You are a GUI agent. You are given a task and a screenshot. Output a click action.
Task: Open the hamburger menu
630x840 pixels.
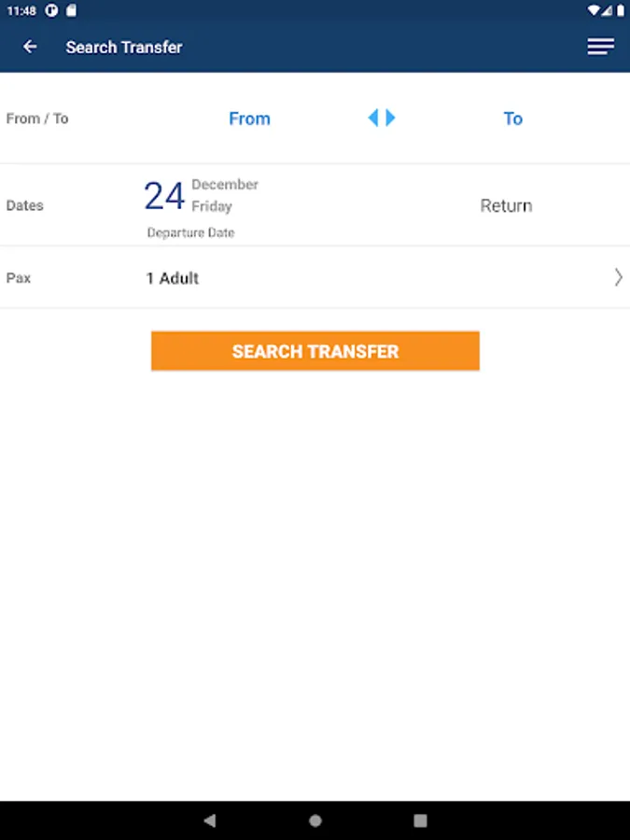[x=600, y=47]
